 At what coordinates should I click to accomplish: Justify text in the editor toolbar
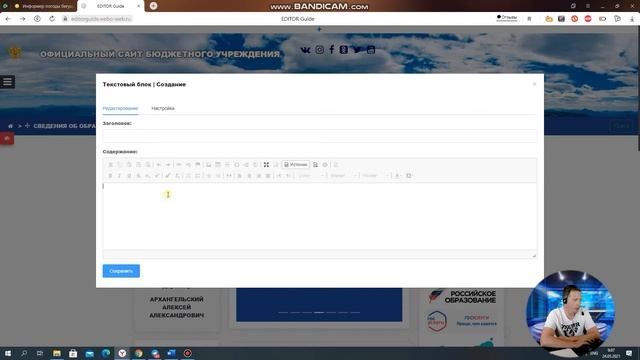(x=268, y=176)
